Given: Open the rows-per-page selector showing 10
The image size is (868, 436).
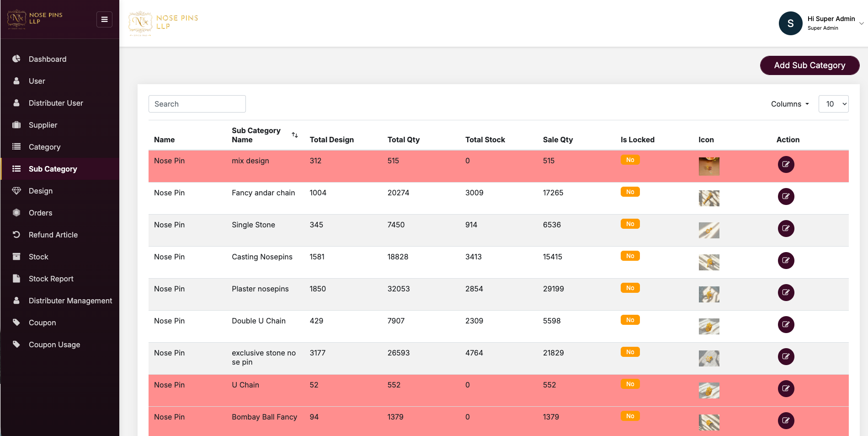Looking at the screenshot, I should pos(833,104).
